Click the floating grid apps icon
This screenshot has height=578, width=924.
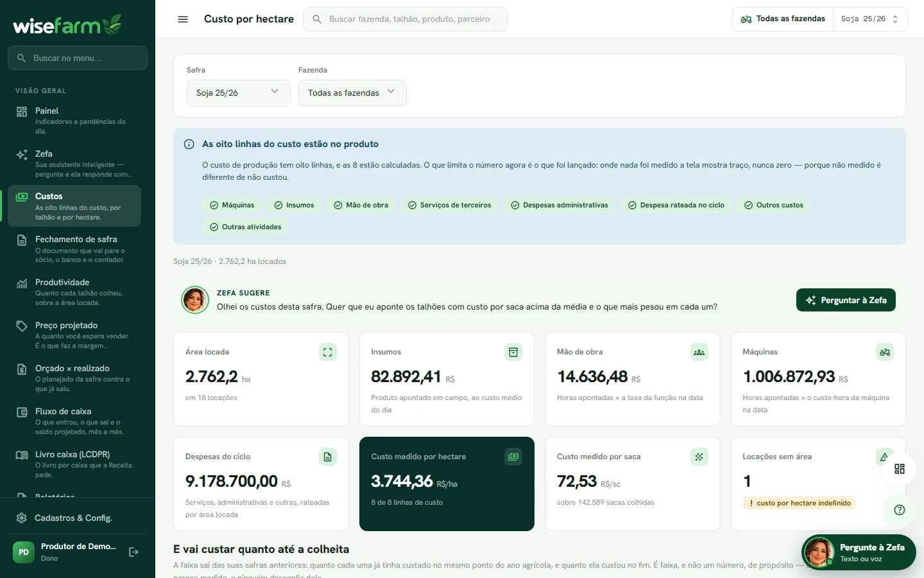coord(900,469)
